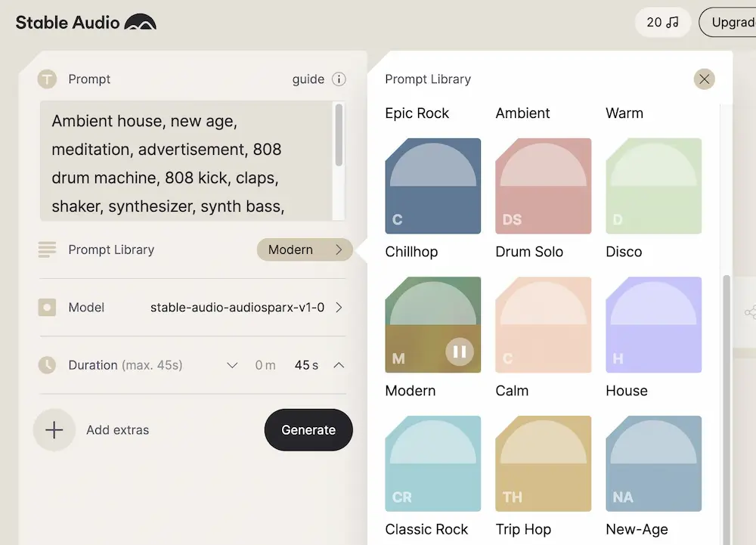Viewport: 756px width, 545px height.
Task: Click the Stable Audio logo icon
Action: [x=141, y=22]
